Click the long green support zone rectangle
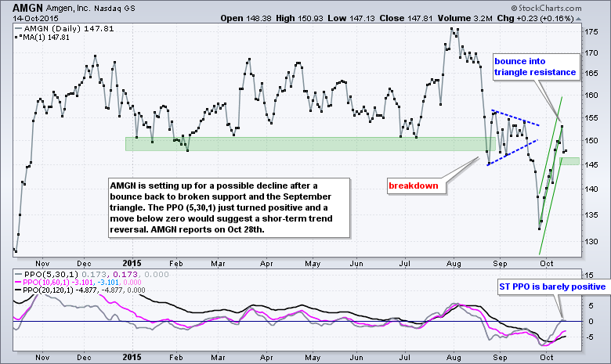Screen dimensions: 611x364 [310, 144]
